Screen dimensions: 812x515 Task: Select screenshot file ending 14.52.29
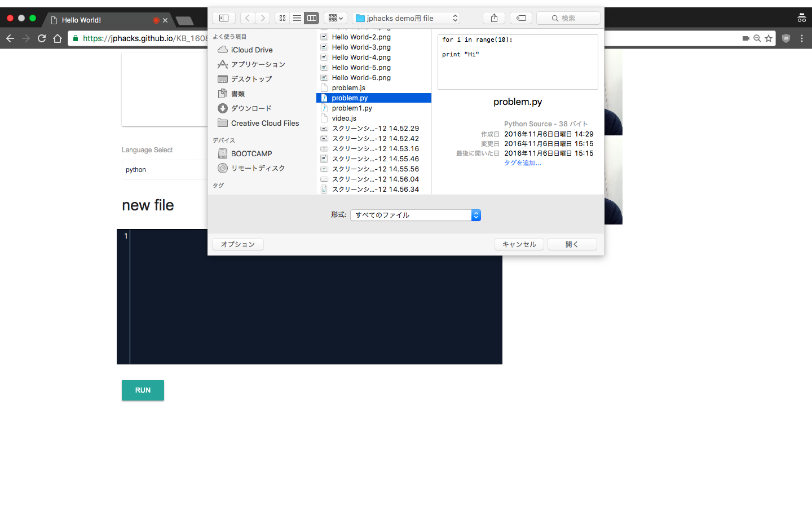click(374, 129)
